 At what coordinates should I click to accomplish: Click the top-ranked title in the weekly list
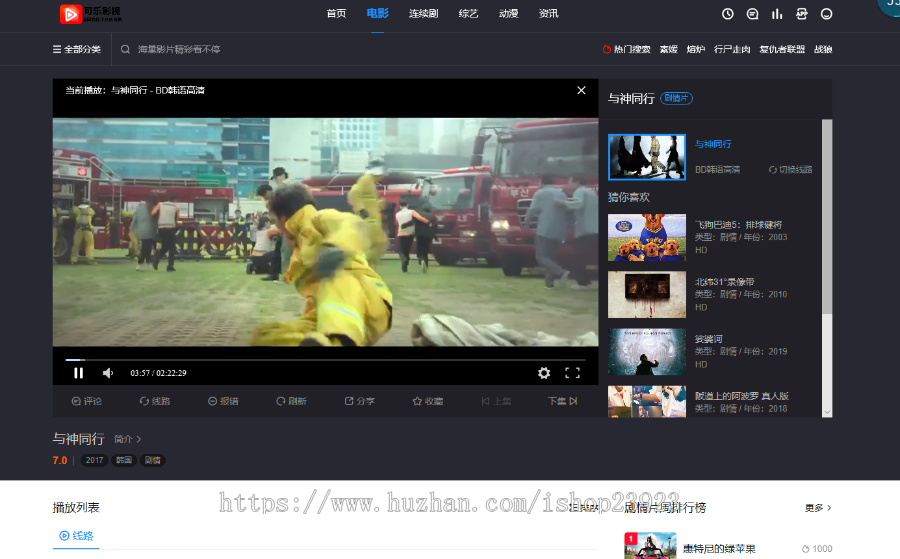(x=719, y=549)
